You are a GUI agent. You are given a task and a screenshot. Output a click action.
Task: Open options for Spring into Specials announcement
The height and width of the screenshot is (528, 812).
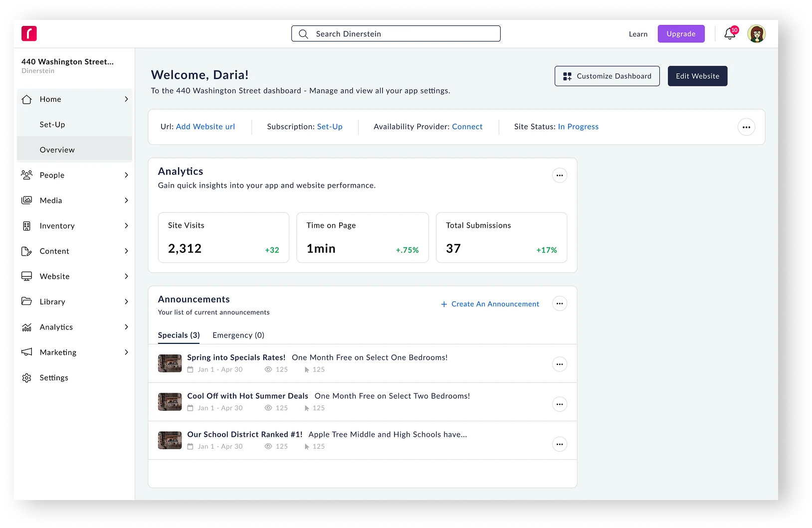(x=560, y=364)
